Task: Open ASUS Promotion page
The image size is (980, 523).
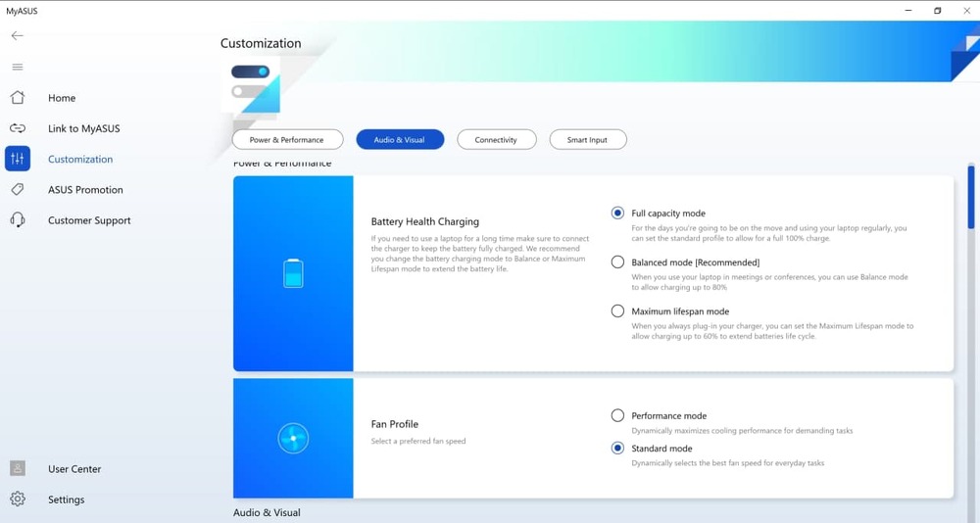Action: [x=85, y=190]
